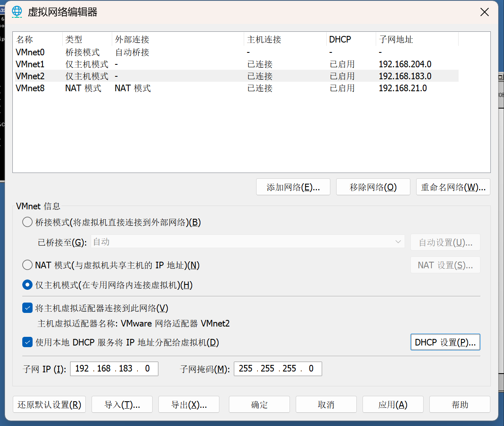Click 桥接模式 type cell of VMnet0
The image size is (504, 426).
82,52
